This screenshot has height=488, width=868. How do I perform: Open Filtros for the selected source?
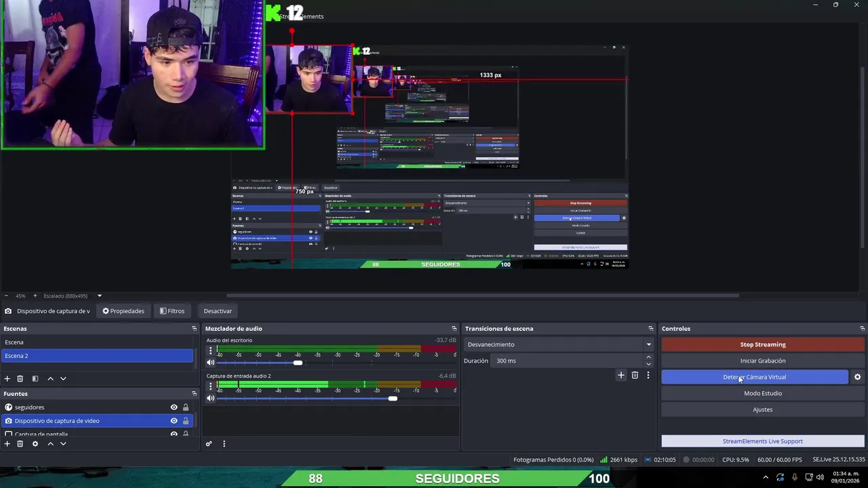[172, 311]
